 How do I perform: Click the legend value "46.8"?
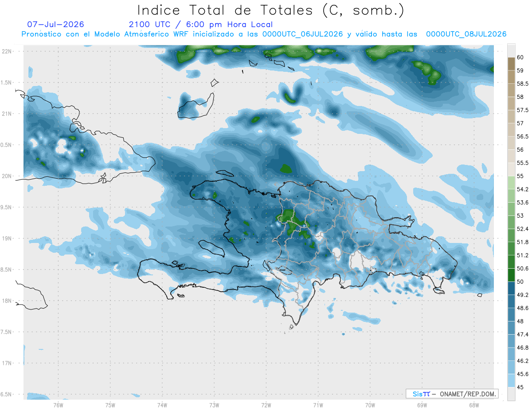[523, 348]
